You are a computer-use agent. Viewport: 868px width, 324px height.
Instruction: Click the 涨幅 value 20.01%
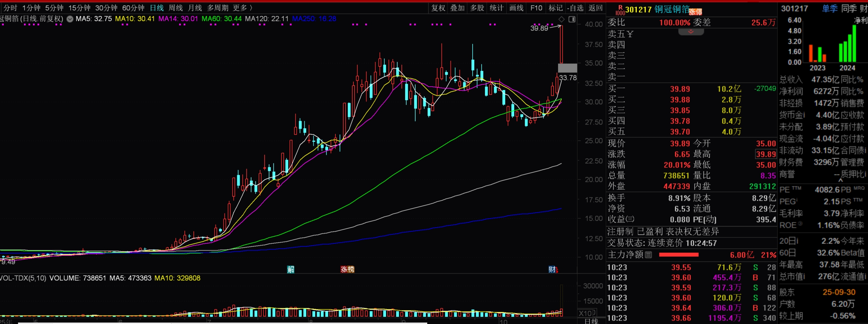(x=677, y=165)
